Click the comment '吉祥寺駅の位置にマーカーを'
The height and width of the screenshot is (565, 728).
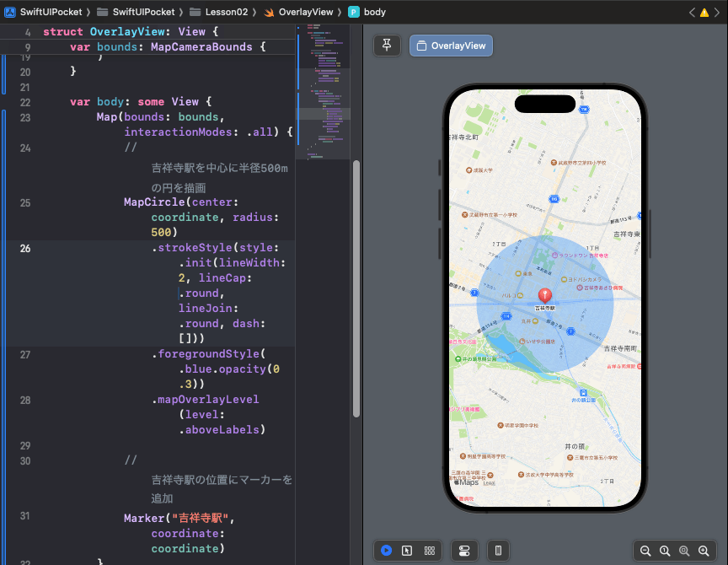click(222, 480)
